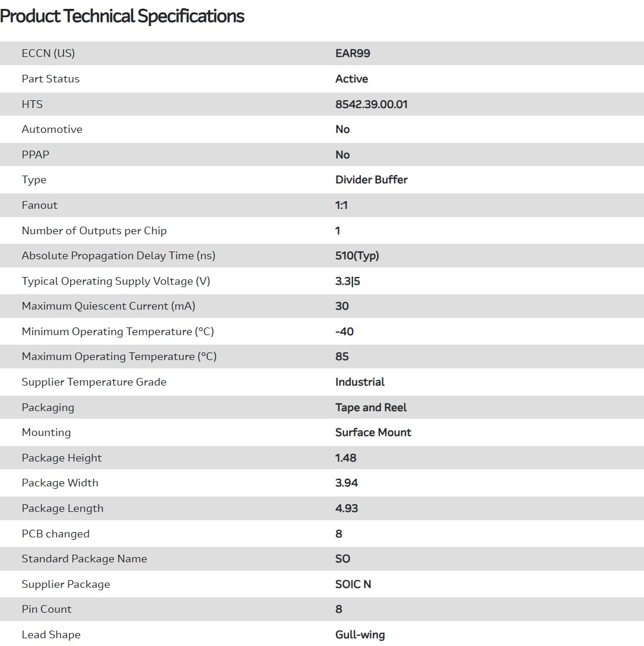This screenshot has height=646, width=644.
Task: Click the Divider Buffer type value
Action: coord(371,180)
